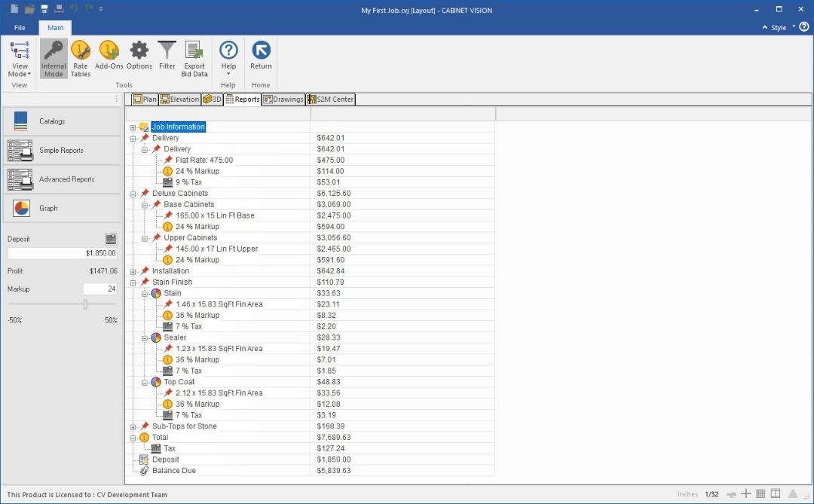This screenshot has width=814, height=504.
Task: Expand the Installation tree node
Action: click(133, 271)
